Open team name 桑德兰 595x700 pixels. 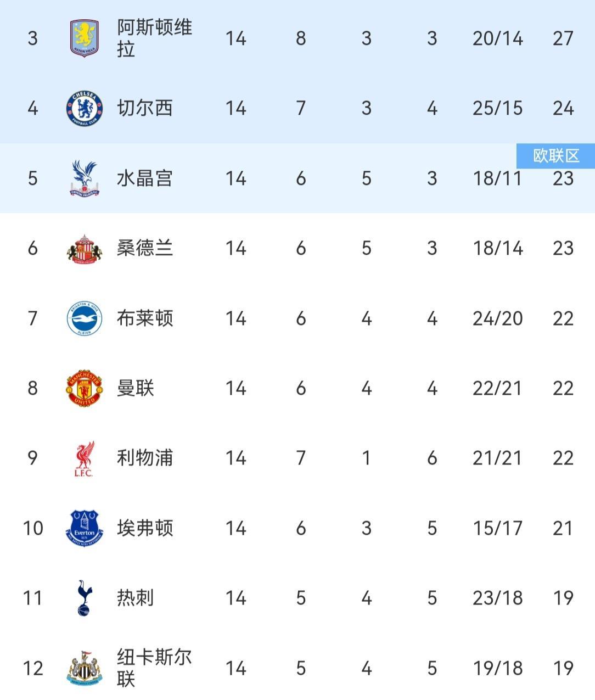click(145, 248)
